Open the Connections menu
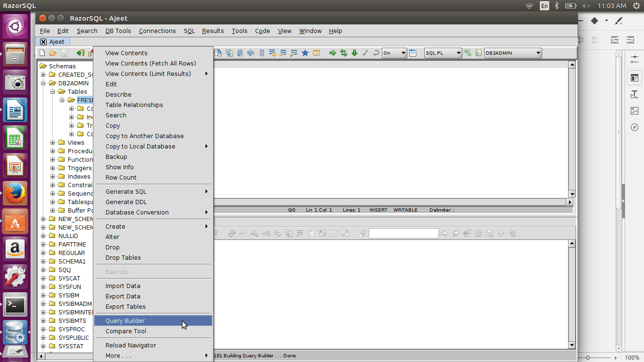Screen dimensions: 644x362 (157, 31)
